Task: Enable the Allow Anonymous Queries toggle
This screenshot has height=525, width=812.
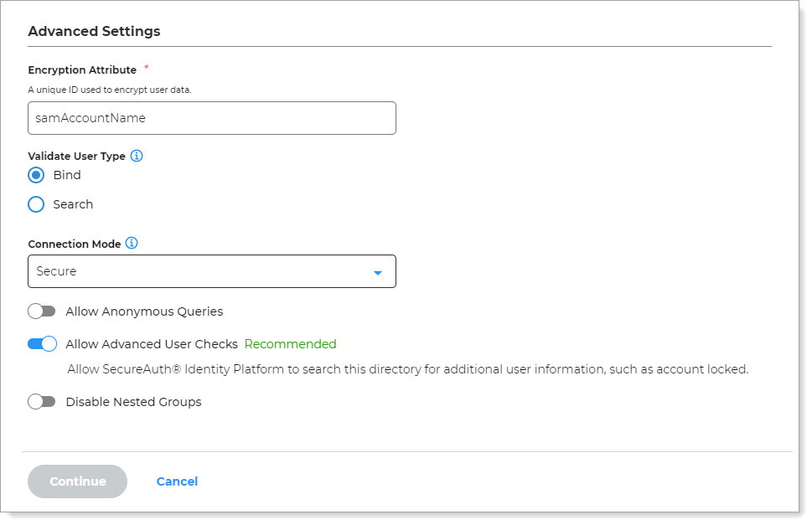Action: pyautogui.click(x=41, y=311)
